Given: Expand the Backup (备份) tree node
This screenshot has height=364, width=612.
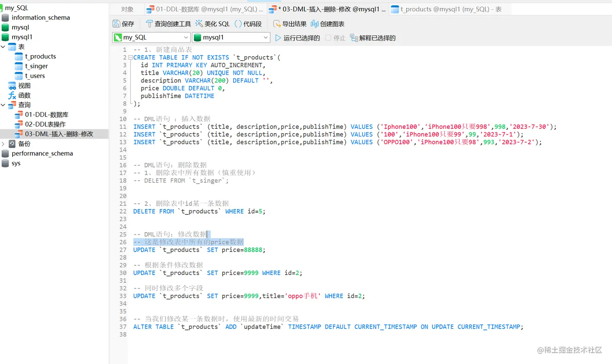Looking at the screenshot, I should pos(3,144).
